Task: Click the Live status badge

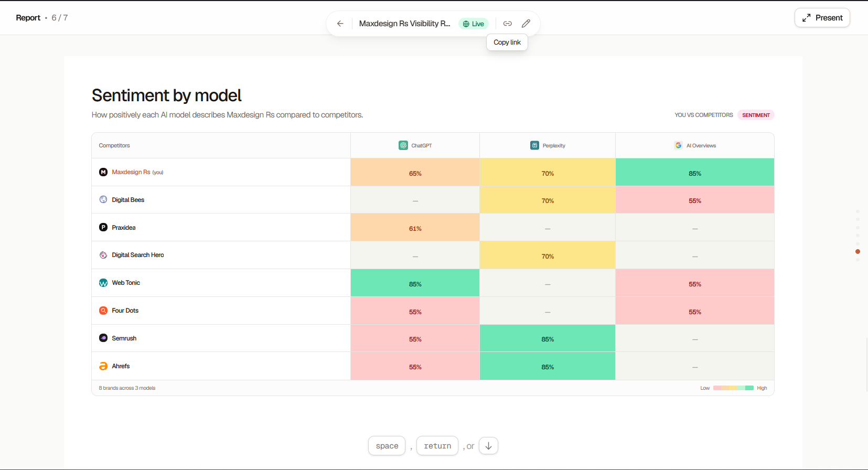Action: click(x=474, y=24)
